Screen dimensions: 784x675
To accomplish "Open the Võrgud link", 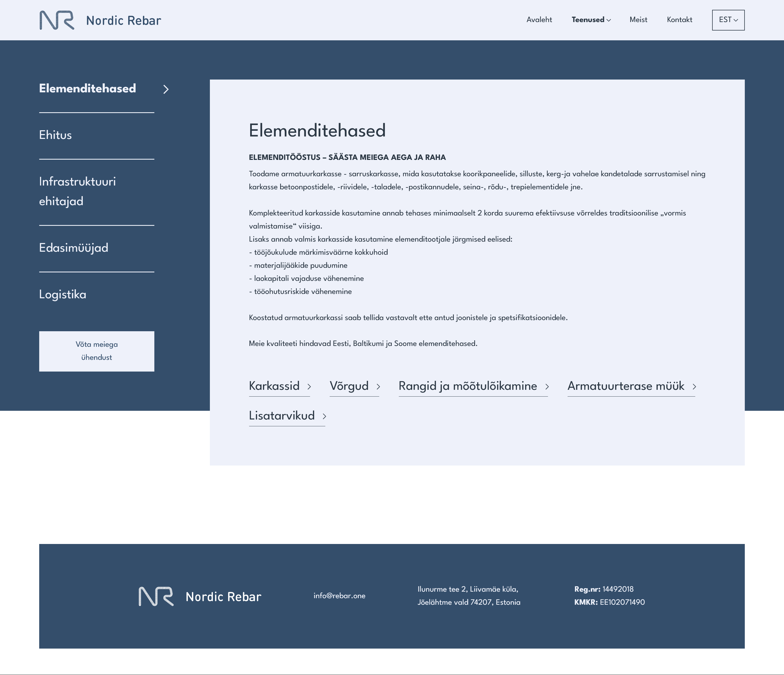I will tap(349, 386).
